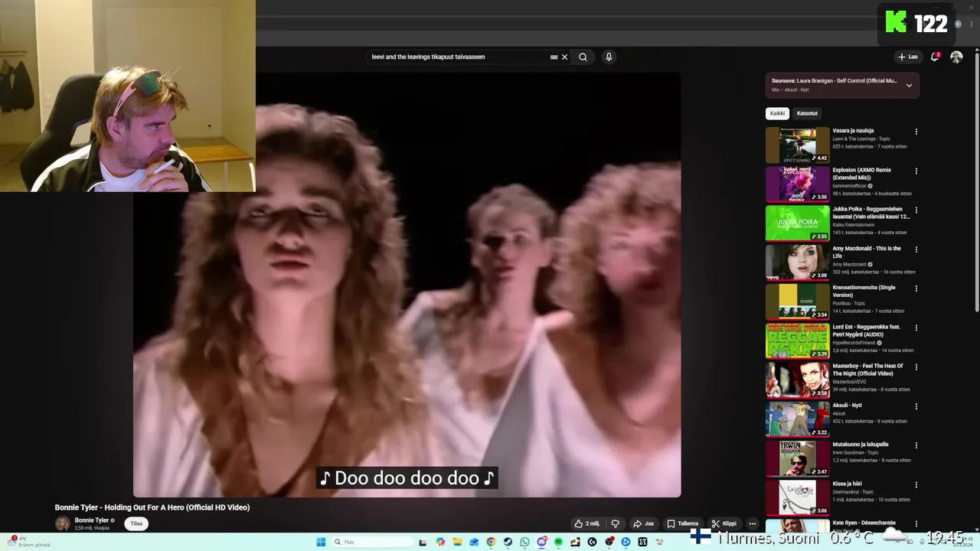Save video with Tallenna button

point(682,523)
